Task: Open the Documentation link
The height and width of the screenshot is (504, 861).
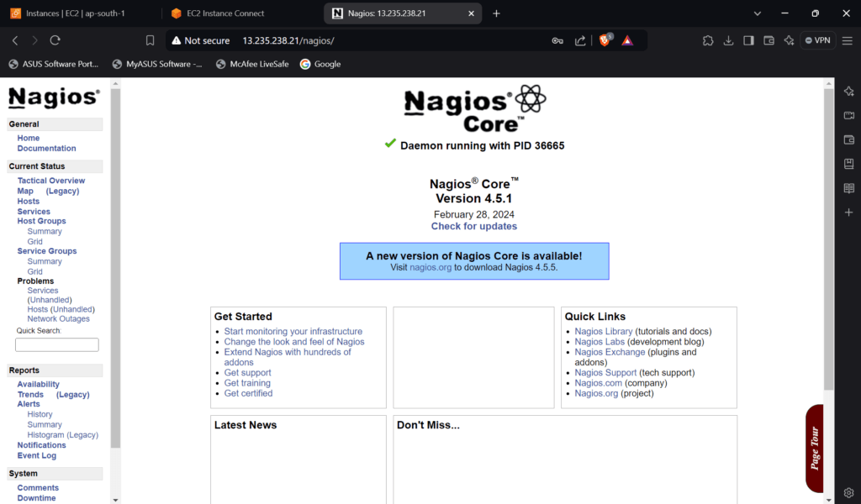Action: click(x=47, y=149)
